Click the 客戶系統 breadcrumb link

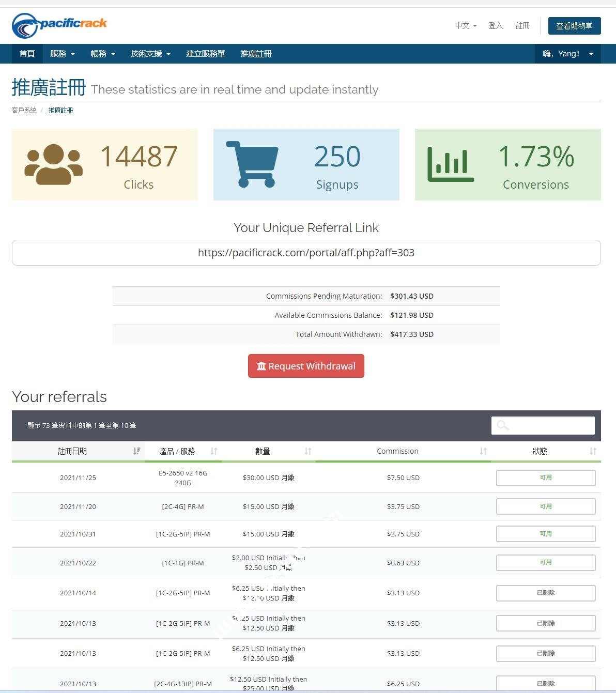[x=24, y=110]
